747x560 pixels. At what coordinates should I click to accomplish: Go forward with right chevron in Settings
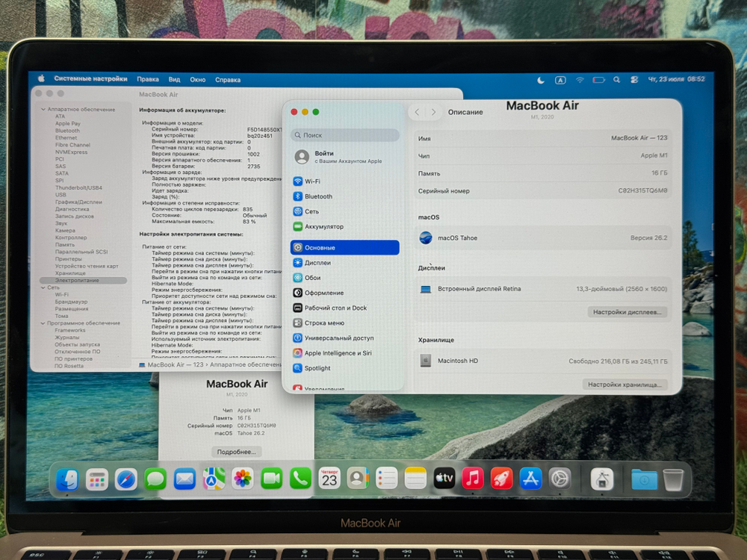click(433, 112)
